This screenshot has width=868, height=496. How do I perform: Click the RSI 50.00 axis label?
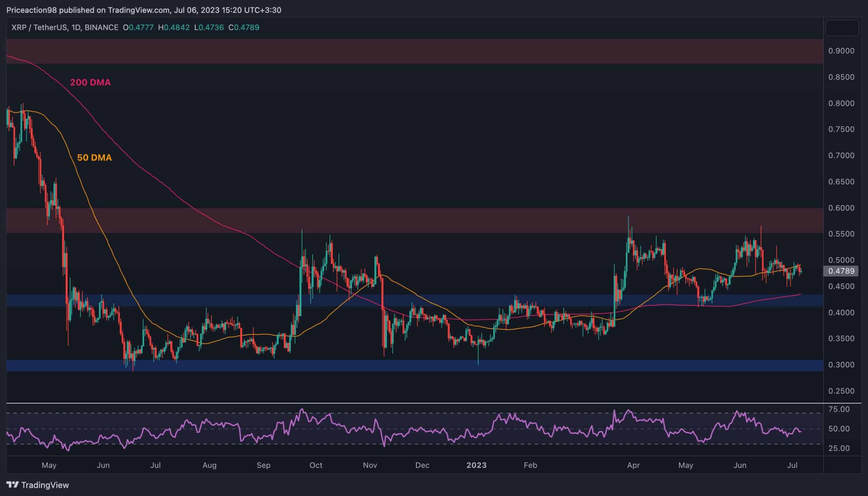[x=839, y=429]
